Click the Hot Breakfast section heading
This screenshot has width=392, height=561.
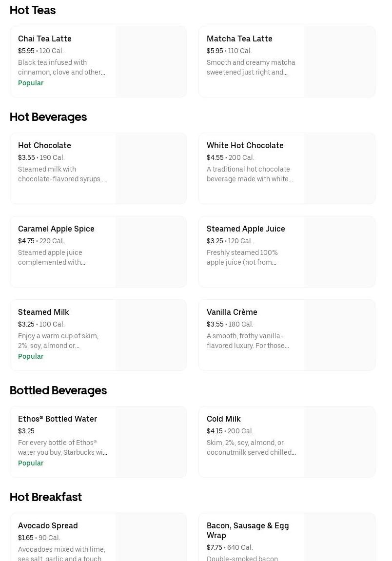46,497
